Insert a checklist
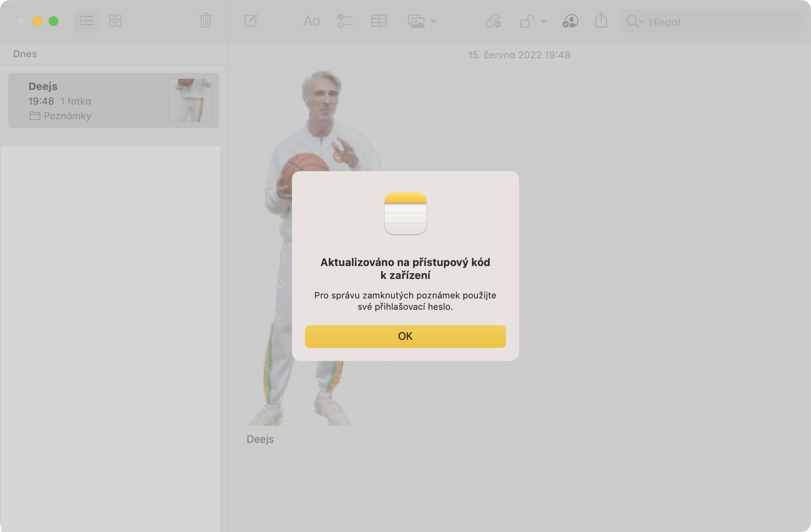The height and width of the screenshot is (532, 811). click(x=345, y=21)
